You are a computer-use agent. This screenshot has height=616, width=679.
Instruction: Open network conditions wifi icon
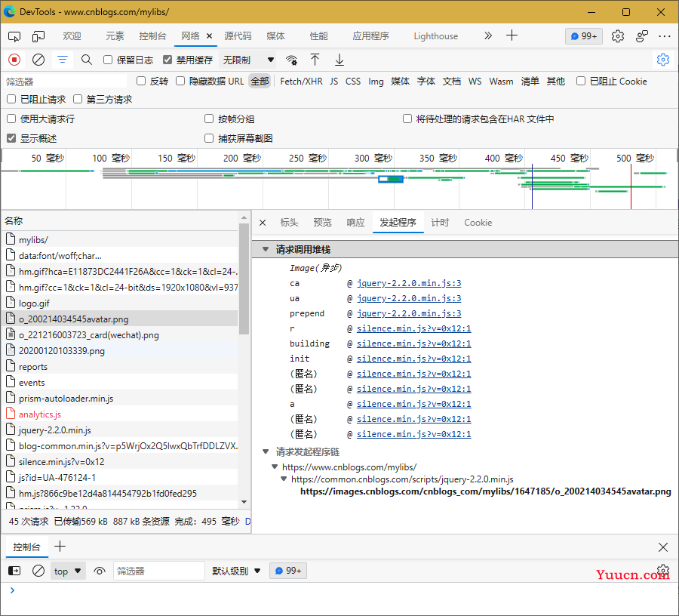click(291, 60)
